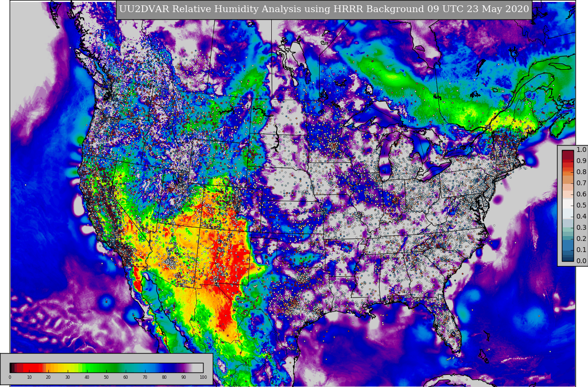The width and height of the screenshot is (588, 387).
Task: Click the 0.4 label on right colorbar
Action: coord(581,216)
